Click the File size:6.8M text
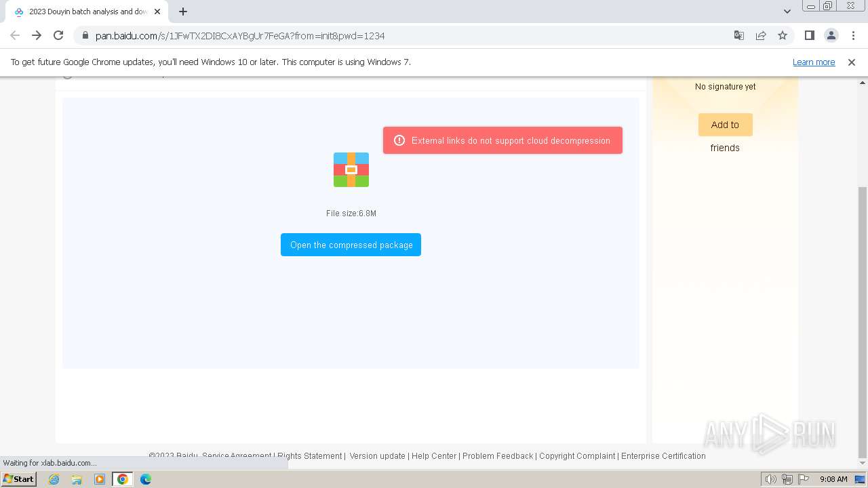 (351, 213)
